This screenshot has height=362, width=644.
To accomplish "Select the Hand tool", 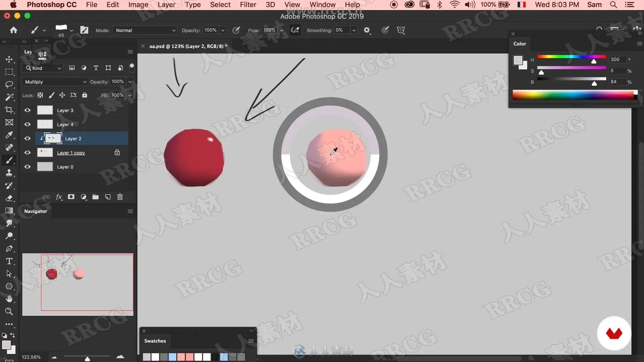I will [9, 299].
